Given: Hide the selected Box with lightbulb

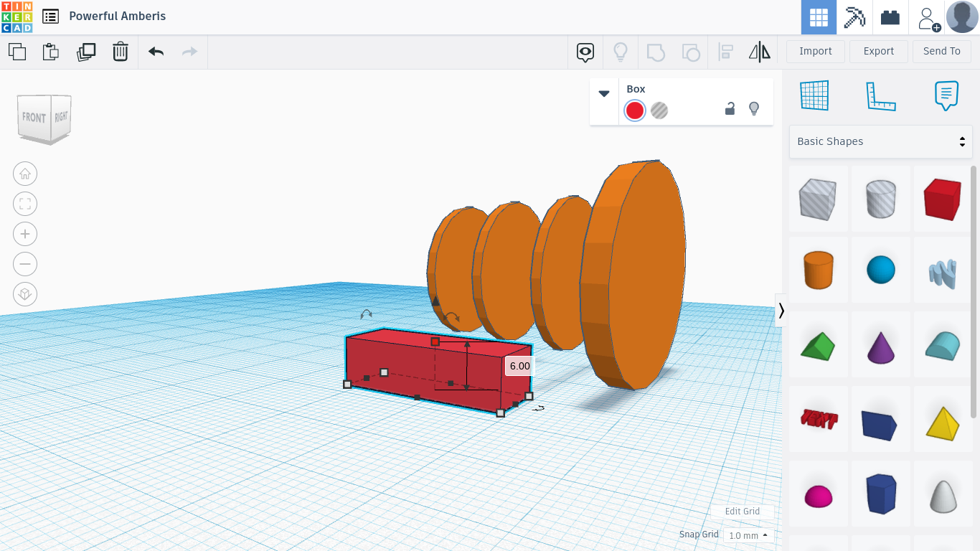Looking at the screenshot, I should [x=754, y=109].
